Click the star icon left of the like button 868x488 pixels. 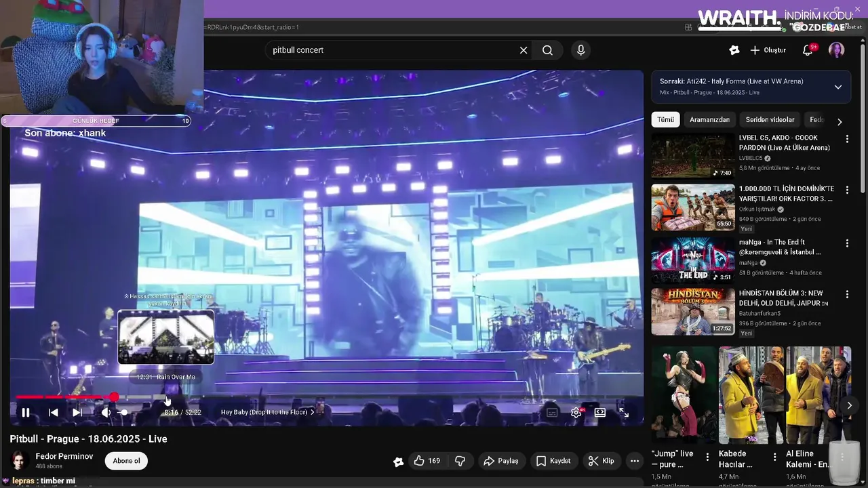(399, 462)
